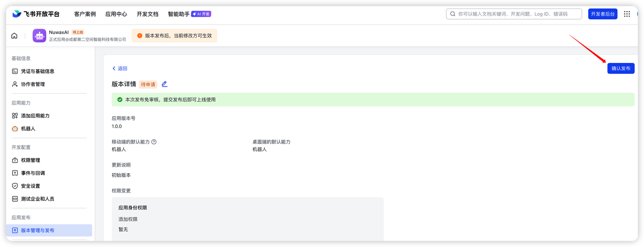The height and width of the screenshot is (247, 644).
Task: Open 开发文档 in top navigation
Action: coord(147,14)
